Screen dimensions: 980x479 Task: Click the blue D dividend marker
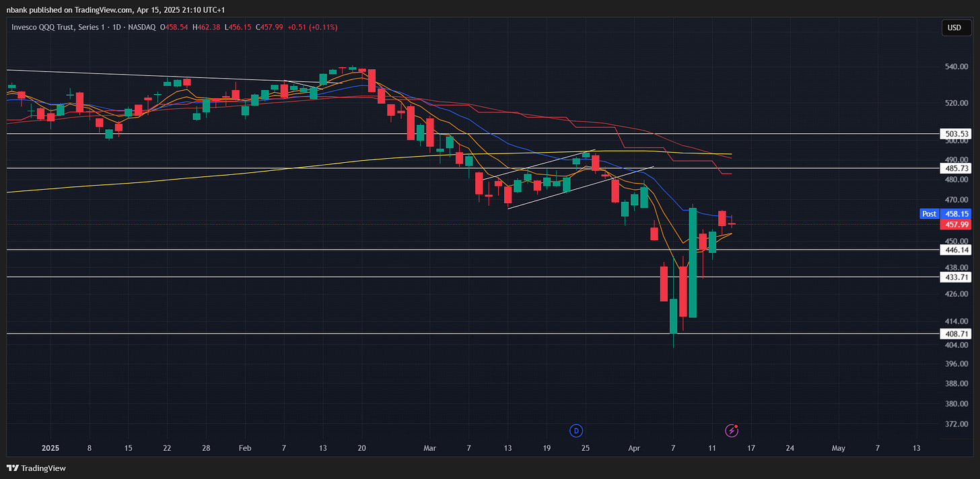coord(575,430)
